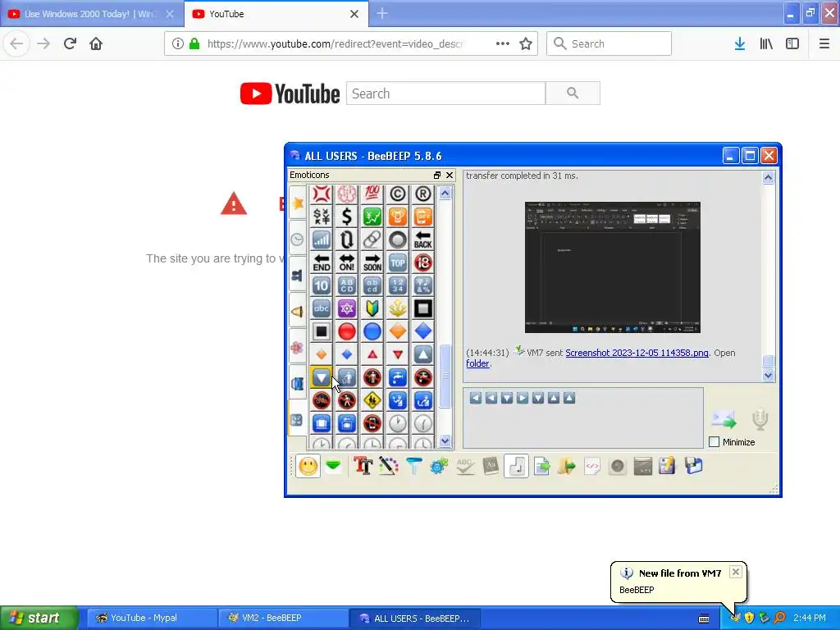Insert the link chain emoticon
This screenshot has height=630, width=840.
coord(372,240)
